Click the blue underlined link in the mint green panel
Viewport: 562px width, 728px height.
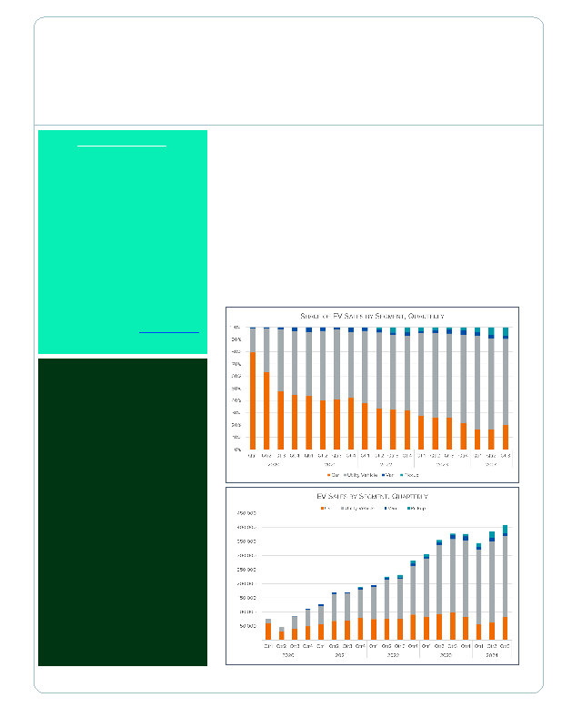pyautogui.click(x=169, y=333)
